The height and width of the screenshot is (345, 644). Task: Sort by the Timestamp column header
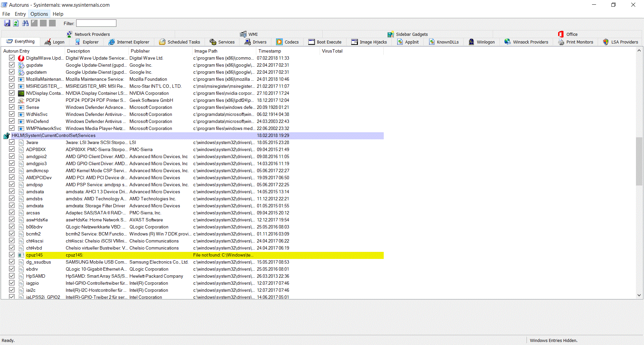288,51
